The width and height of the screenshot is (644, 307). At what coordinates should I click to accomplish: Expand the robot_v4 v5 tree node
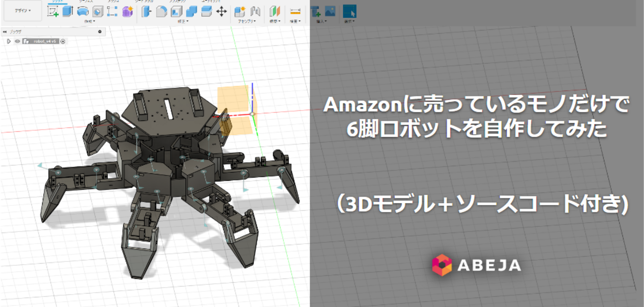tap(9, 41)
